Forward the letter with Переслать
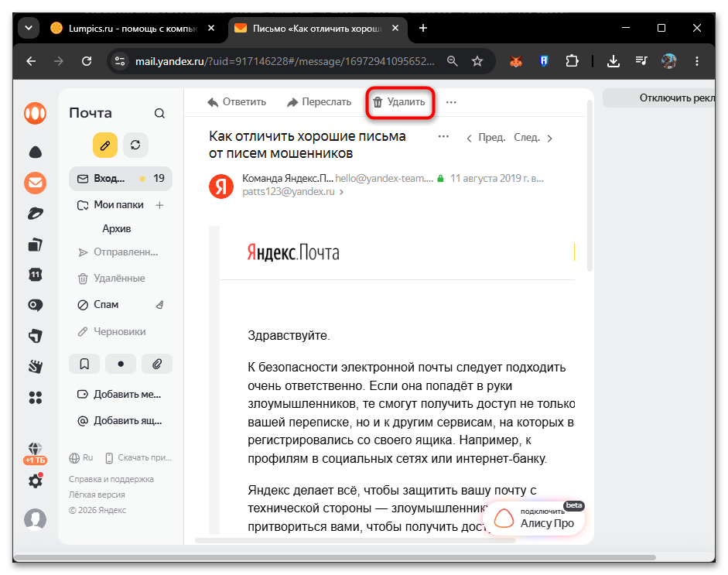The height and width of the screenshot is (575, 728). coord(319,101)
